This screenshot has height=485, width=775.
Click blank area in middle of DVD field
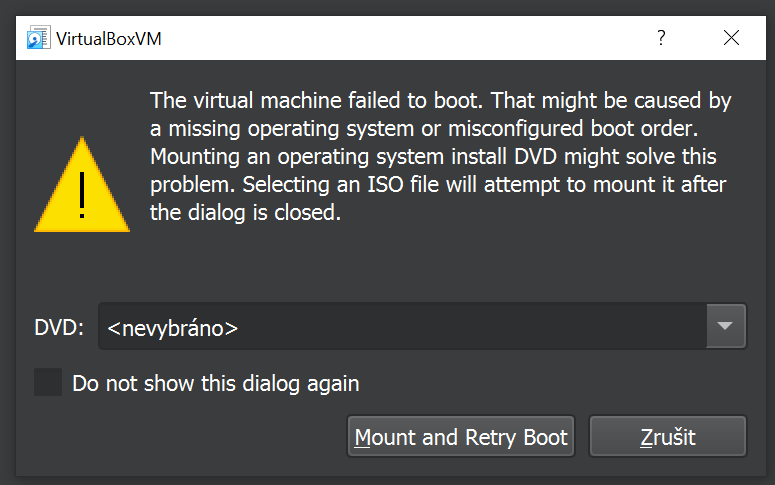click(x=470, y=326)
